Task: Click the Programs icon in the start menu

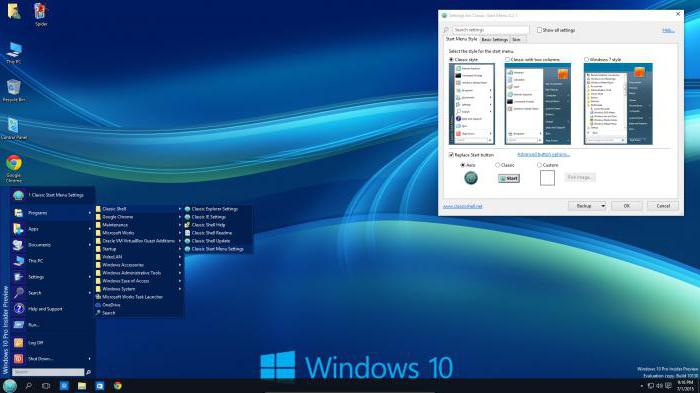Action: [x=18, y=213]
